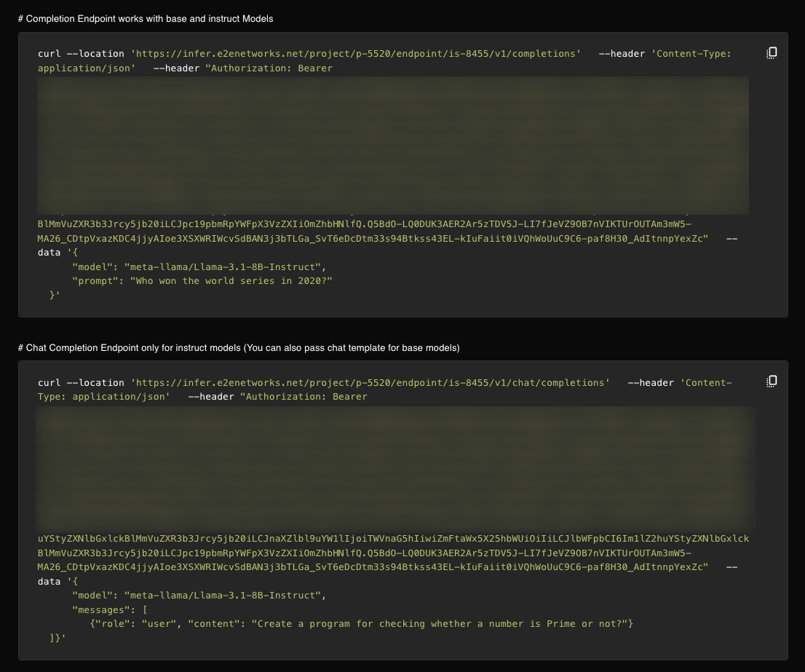Viewport: 805px width, 672px height.
Task: Copy the completions endpoint curl command
Action: [772, 53]
